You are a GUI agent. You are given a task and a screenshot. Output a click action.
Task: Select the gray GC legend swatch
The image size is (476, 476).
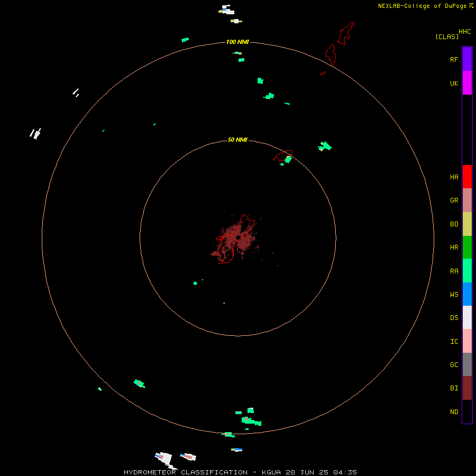pos(467,364)
